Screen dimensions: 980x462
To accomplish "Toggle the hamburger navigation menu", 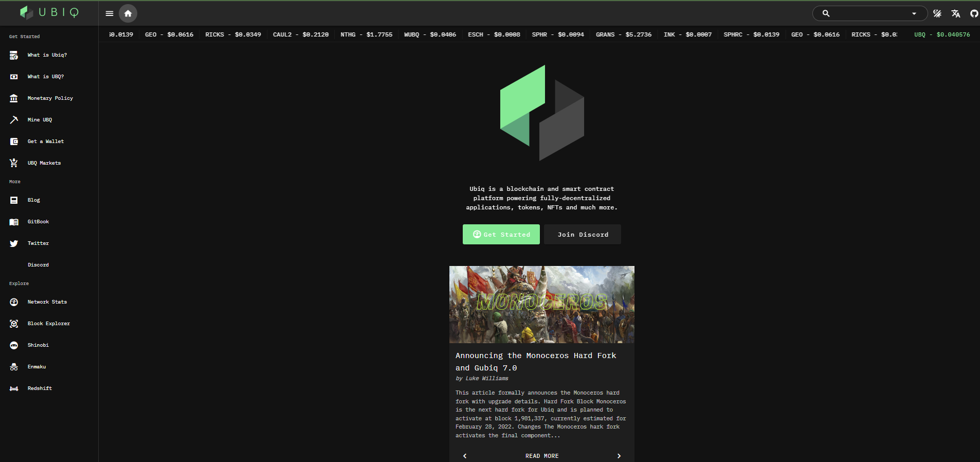I will [x=110, y=13].
